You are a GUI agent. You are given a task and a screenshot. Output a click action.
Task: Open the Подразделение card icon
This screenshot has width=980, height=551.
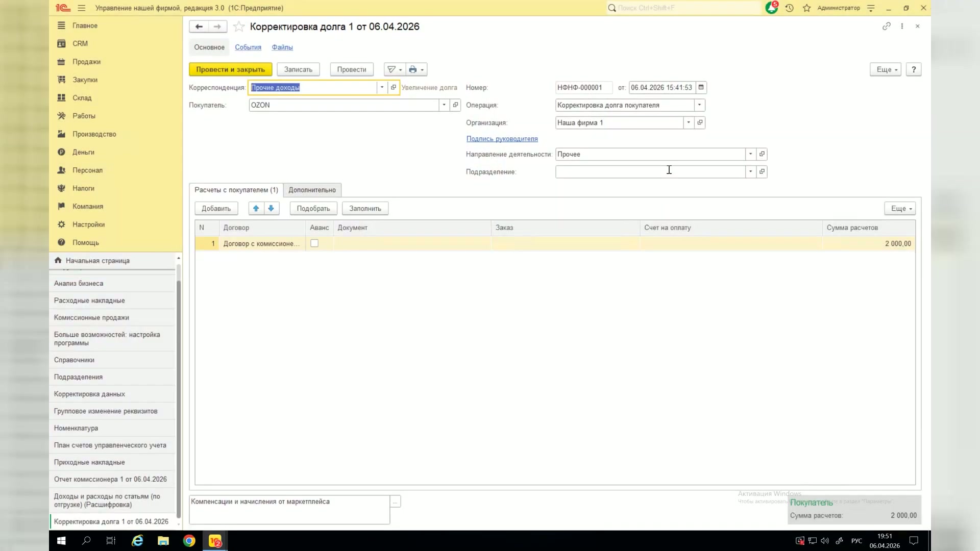pos(762,172)
